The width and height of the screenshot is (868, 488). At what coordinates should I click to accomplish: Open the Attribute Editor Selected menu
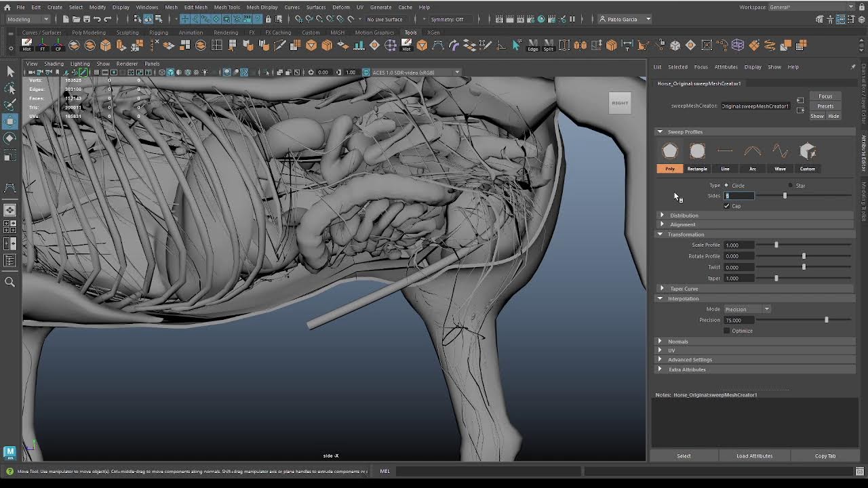point(677,66)
